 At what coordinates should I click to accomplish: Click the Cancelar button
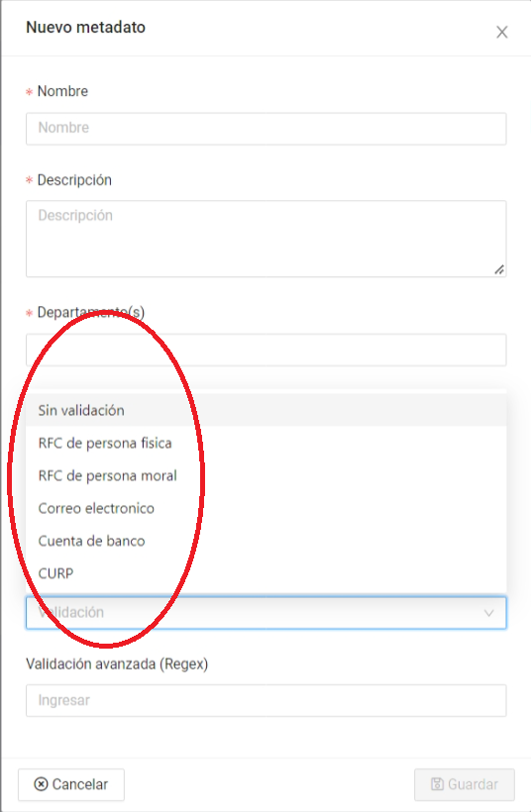71,784
